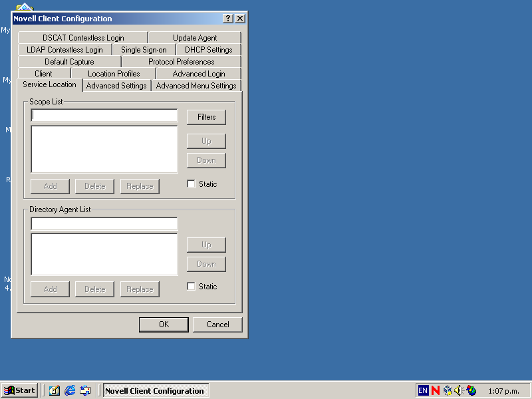The height and width of the screenshot is (399, 532).
Task: Move scope Down in Scope List
Action: 206,160
